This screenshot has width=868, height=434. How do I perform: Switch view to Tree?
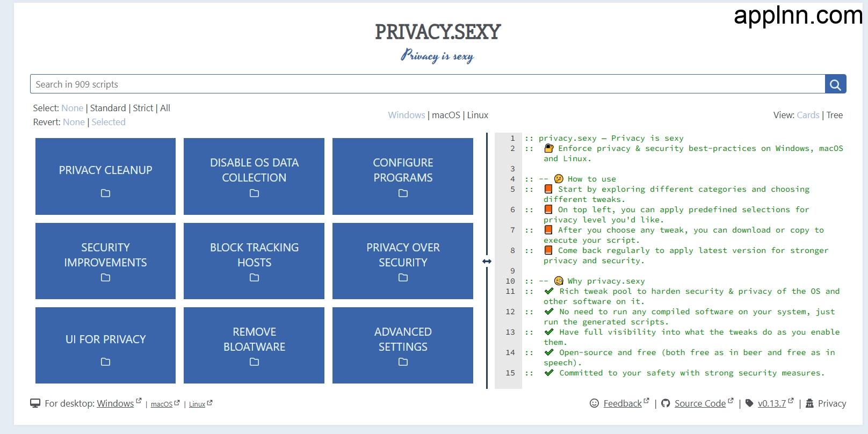835,115
